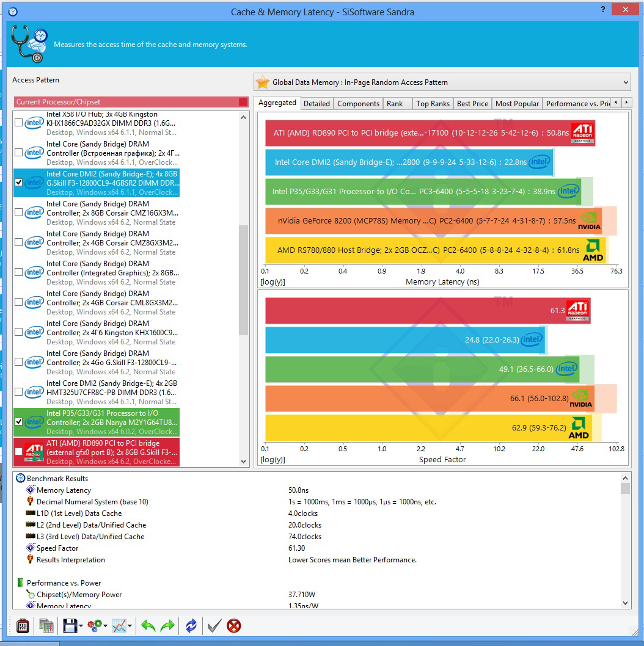Switch to the Detailed tab
Screen dimensions: 644x646
pyautogui.click(x=317, y=103)
